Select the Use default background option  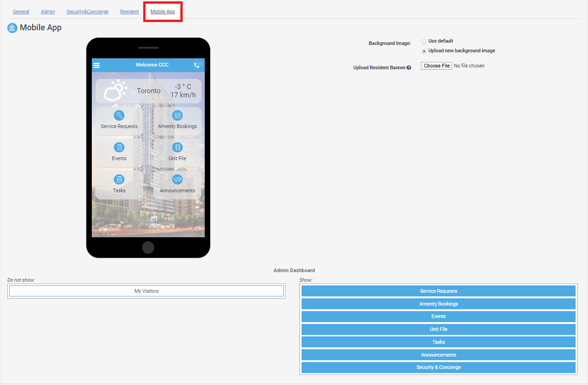tap(424, 41)
